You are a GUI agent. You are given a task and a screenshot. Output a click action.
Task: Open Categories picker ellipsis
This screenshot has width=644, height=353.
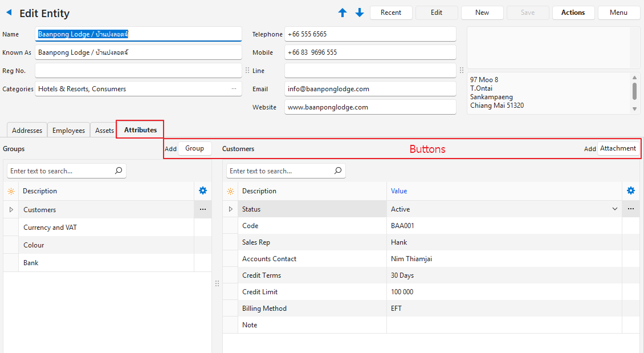(234, 89)
